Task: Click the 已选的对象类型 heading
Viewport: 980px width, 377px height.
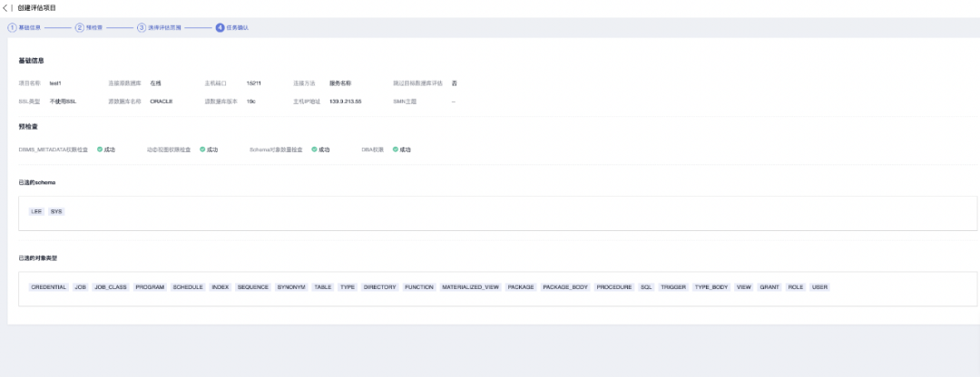Action: [38, 257]
